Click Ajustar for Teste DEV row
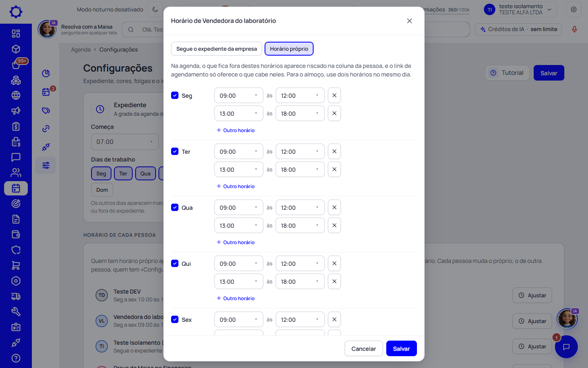Viewport: 588px width, 368px height. click(532, 295)
